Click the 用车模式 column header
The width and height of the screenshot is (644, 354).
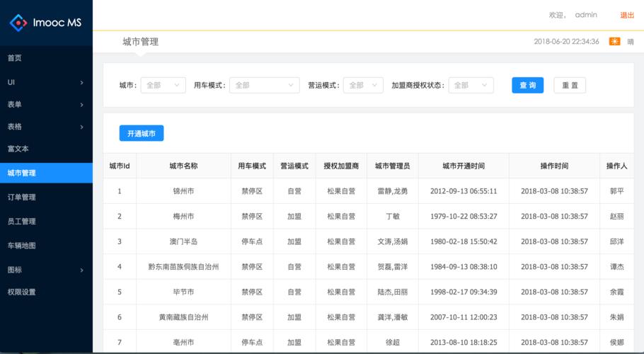[252, 166]
